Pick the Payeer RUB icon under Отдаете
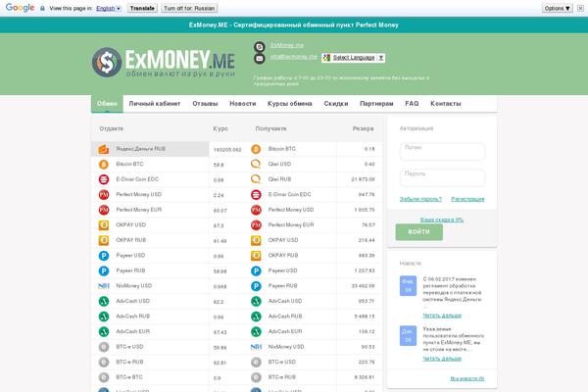This screenshot has height=392, width=588. point(104,270)
